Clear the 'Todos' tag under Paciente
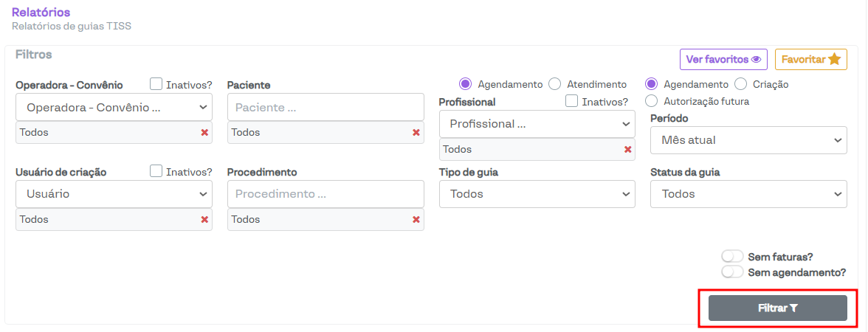Viewport: 868px width, 332px height. click(416, 133)
